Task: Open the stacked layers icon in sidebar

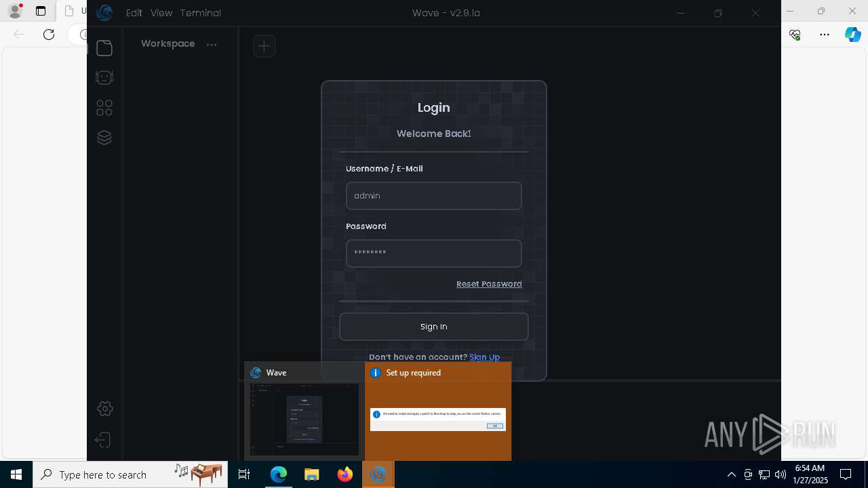Action: pos(104,138)
